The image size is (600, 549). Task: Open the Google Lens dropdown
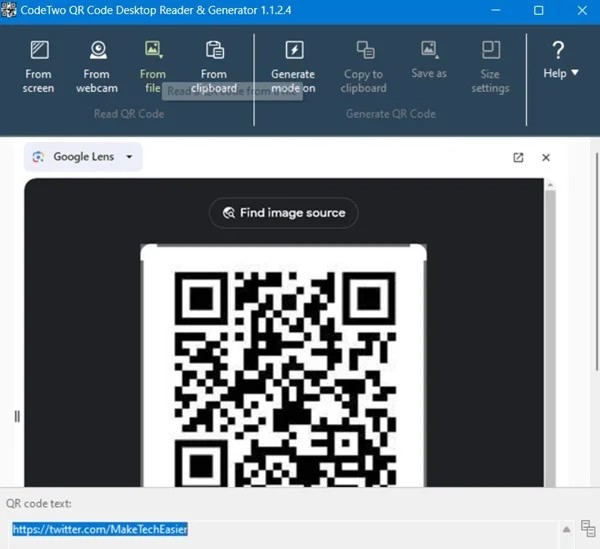[x=84, y=157]
